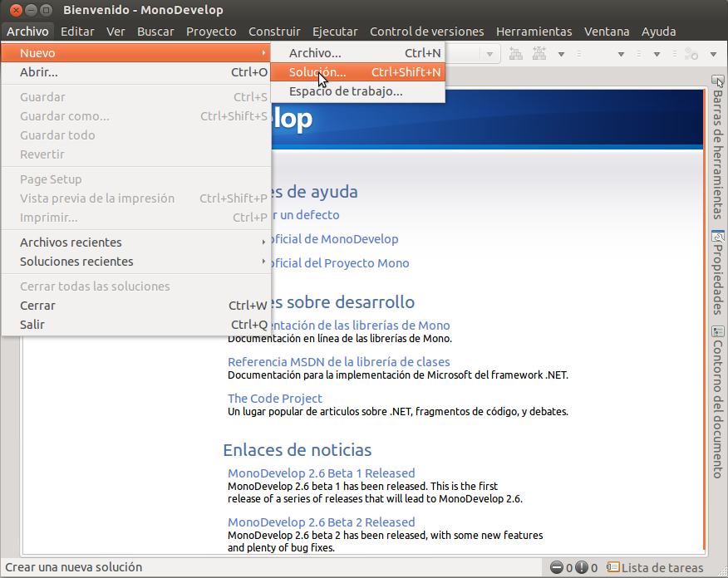Click text 'Documentación en línea de las librerías de Mono.'

(x=340, y=339)
